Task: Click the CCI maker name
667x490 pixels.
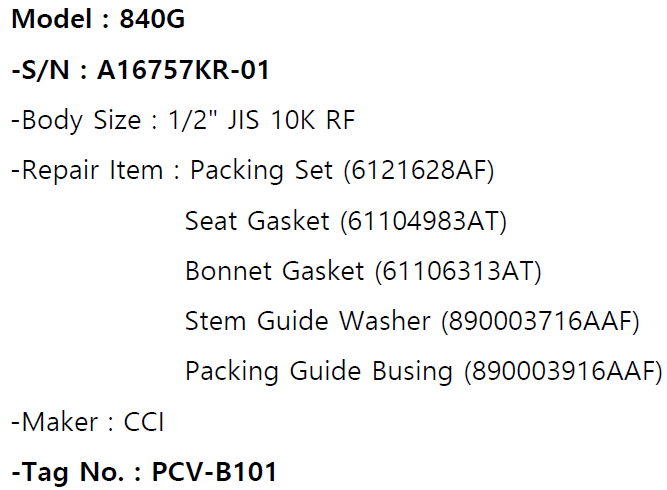Action: coord(143,422)
